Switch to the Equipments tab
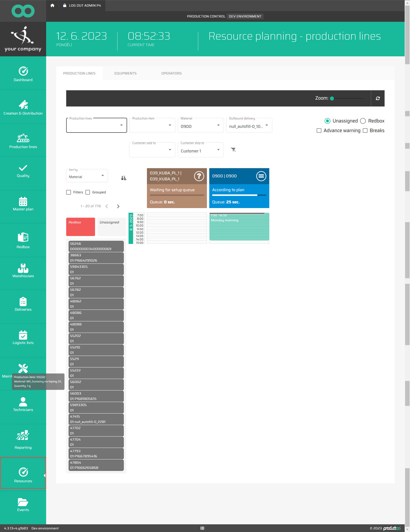This screenshot has width=410, height=532. [125, 73]
